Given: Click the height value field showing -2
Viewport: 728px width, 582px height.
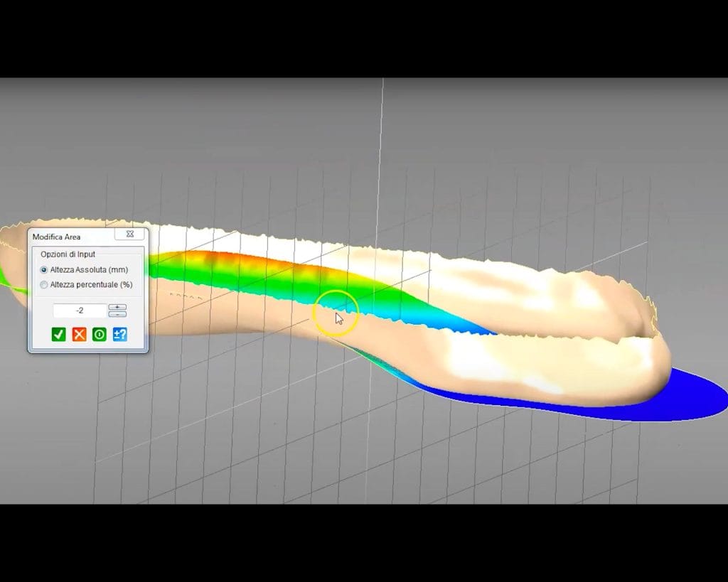Looking at the screenshot, I should 80,311.
